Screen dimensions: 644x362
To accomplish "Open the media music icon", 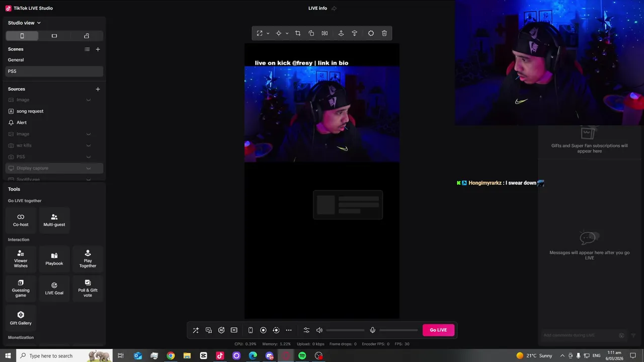I will (209, 330).
